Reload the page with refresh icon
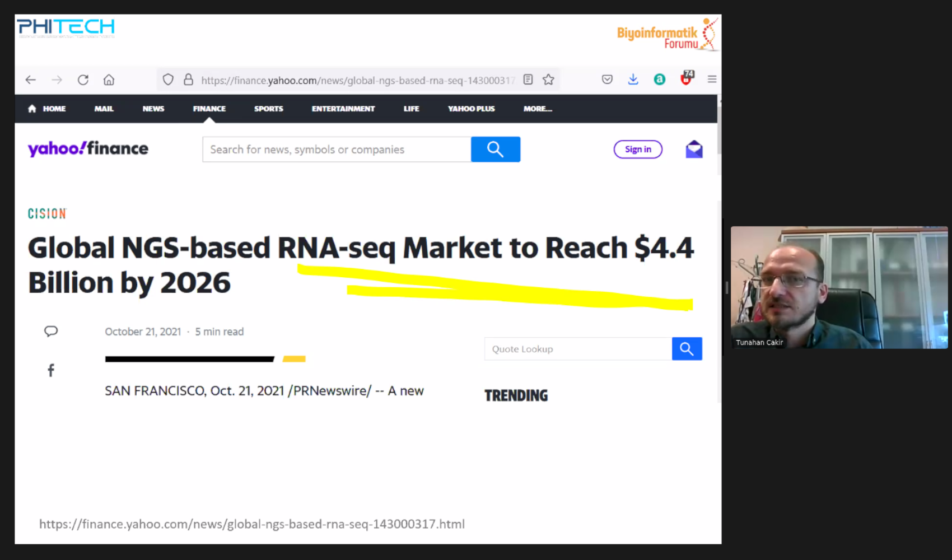Screen dimensions: 952x560 click(x=83, y=80)
